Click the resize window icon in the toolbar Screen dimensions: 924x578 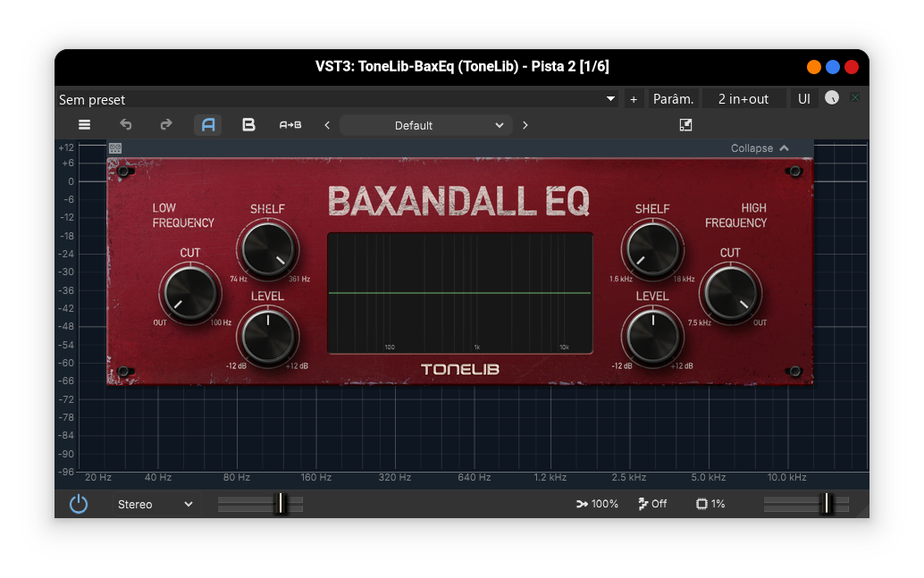click(x=685, y=125)
